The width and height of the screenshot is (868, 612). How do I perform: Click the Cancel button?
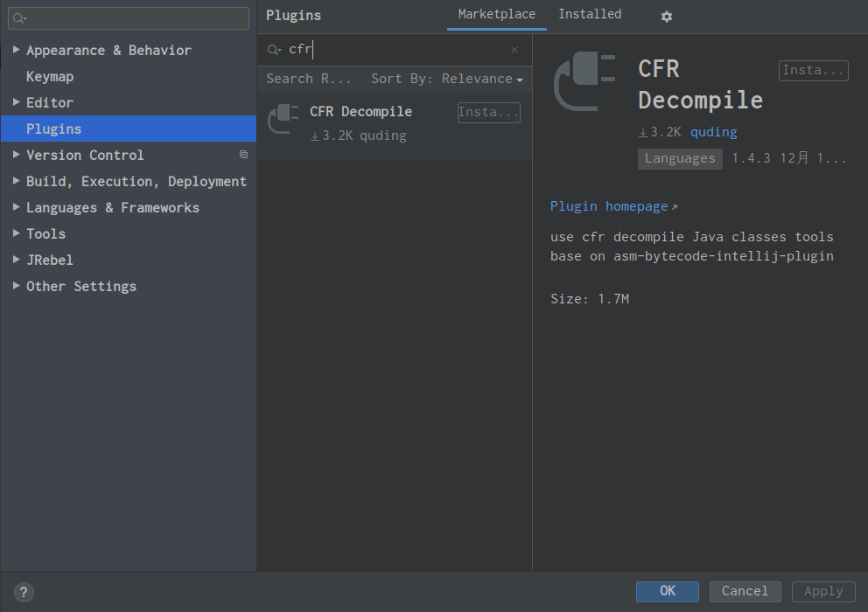pos(745,592)
